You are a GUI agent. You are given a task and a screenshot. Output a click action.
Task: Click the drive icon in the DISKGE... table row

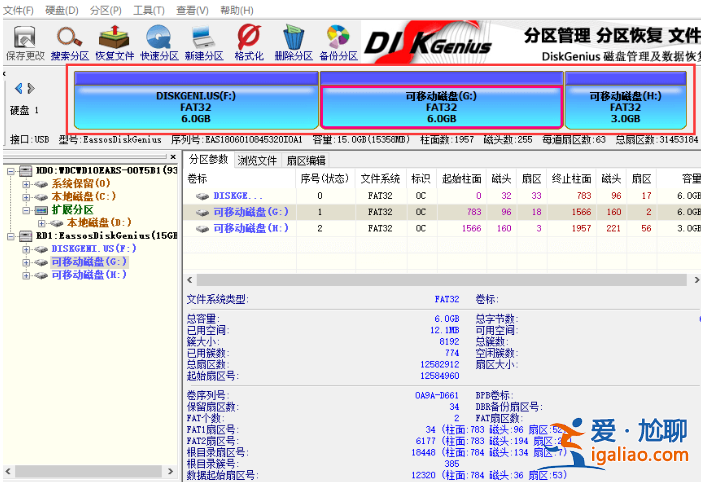click(203, 196)
